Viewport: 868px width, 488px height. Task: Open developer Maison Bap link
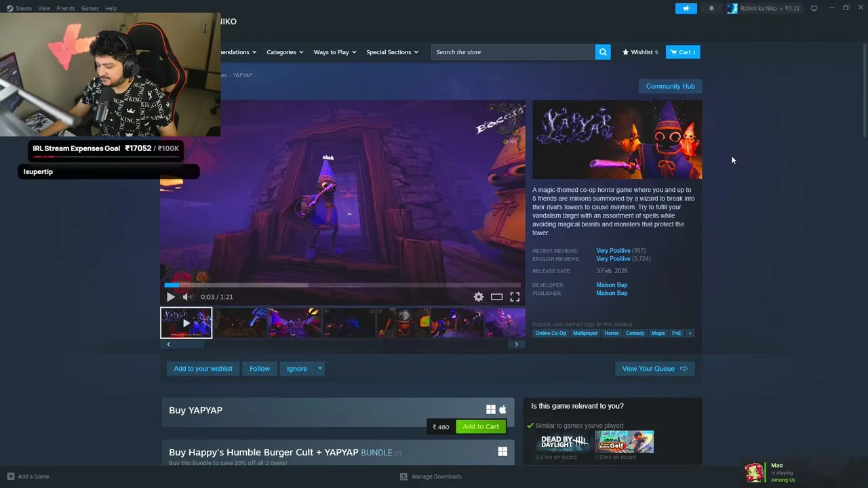pos(612,285)
